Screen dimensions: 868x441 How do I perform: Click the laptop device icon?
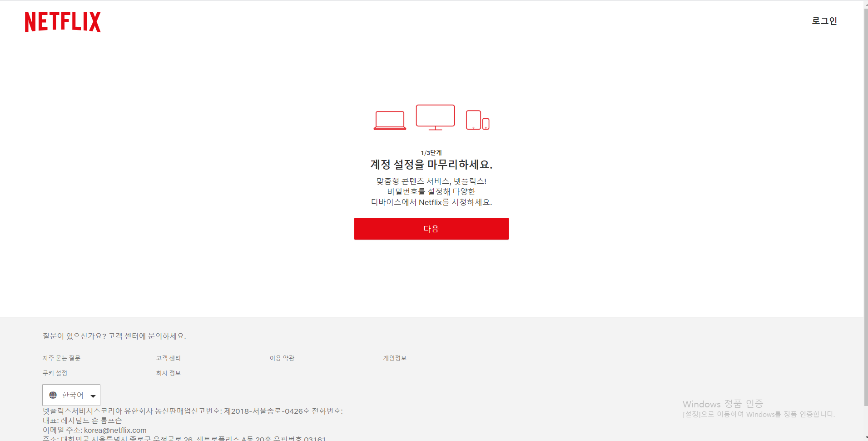click(x=390, y=120)
